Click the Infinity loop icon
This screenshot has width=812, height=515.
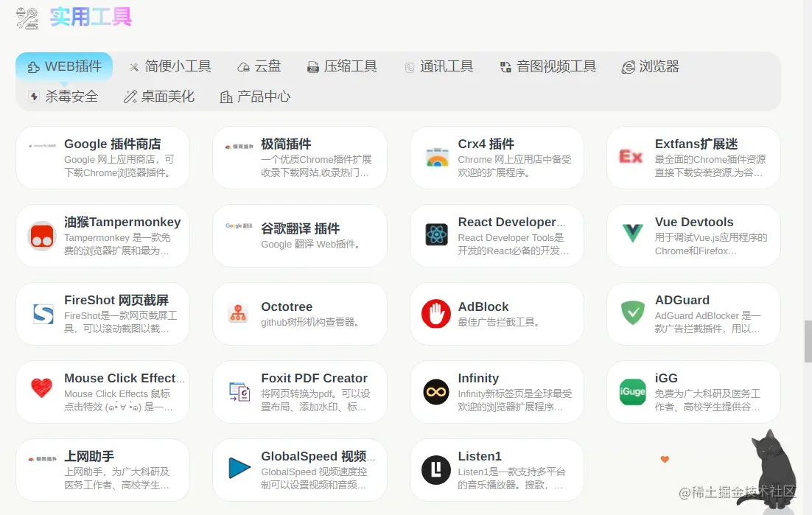click(x=436, y=392)
